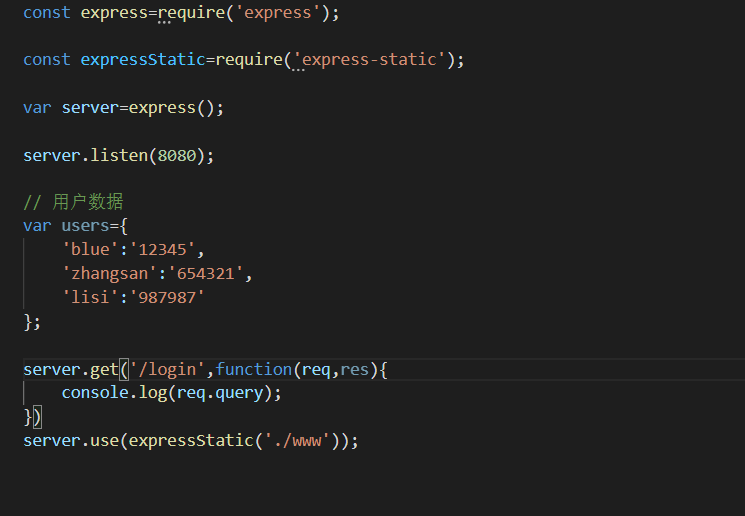
Task: Click the comment '// 用户数据'
Action: pyautogui.click(x=74, y=202)
